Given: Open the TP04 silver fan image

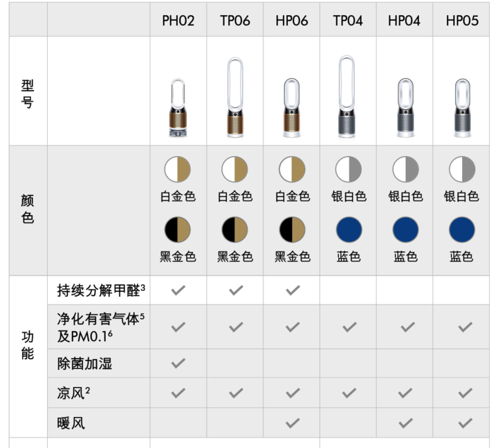Looking at the screenshot, I should click(x=347, y=97).
